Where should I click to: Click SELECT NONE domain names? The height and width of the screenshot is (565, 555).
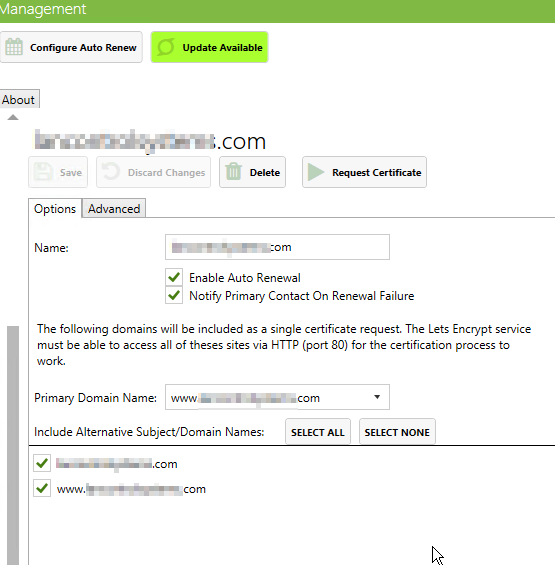(397, 432)
